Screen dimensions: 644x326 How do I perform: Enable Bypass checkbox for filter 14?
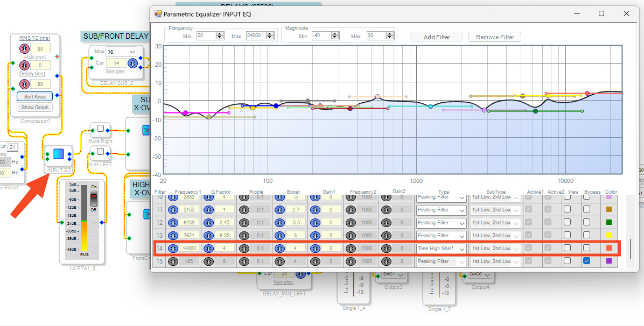587,248
